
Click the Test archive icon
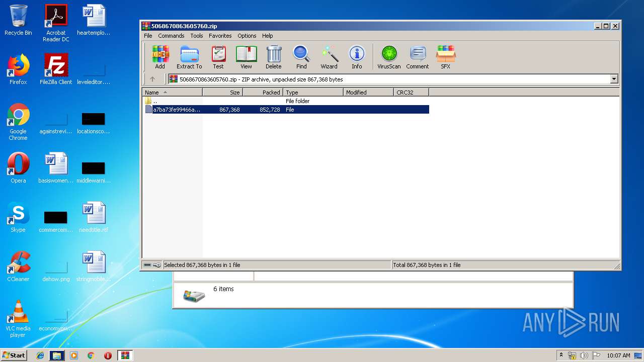[218, 57]
